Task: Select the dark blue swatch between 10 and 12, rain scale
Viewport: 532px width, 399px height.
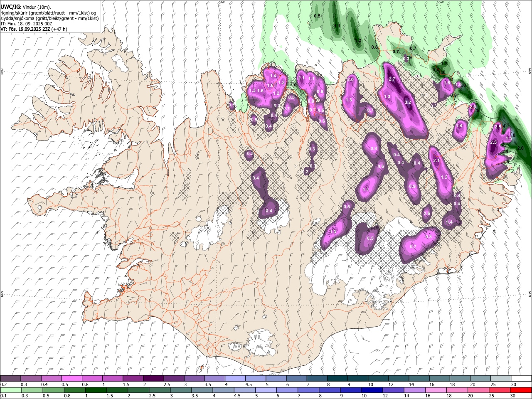Action: [372, 390]
